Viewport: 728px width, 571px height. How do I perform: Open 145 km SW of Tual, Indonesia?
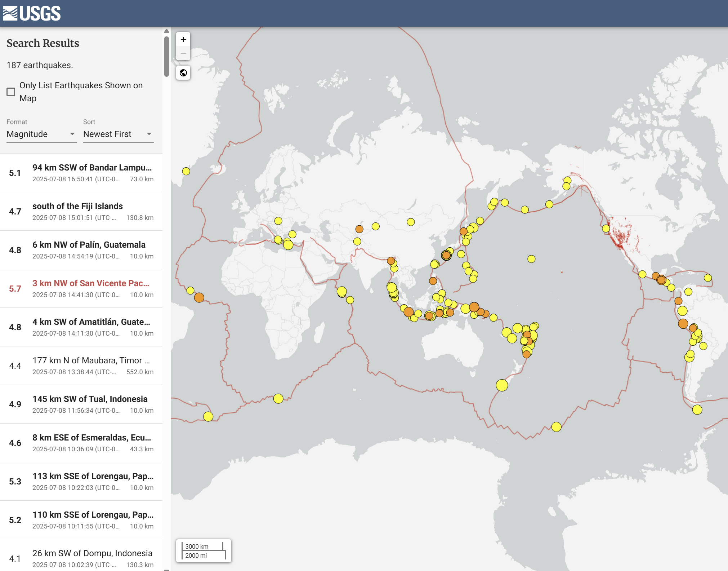click(81, 404)
